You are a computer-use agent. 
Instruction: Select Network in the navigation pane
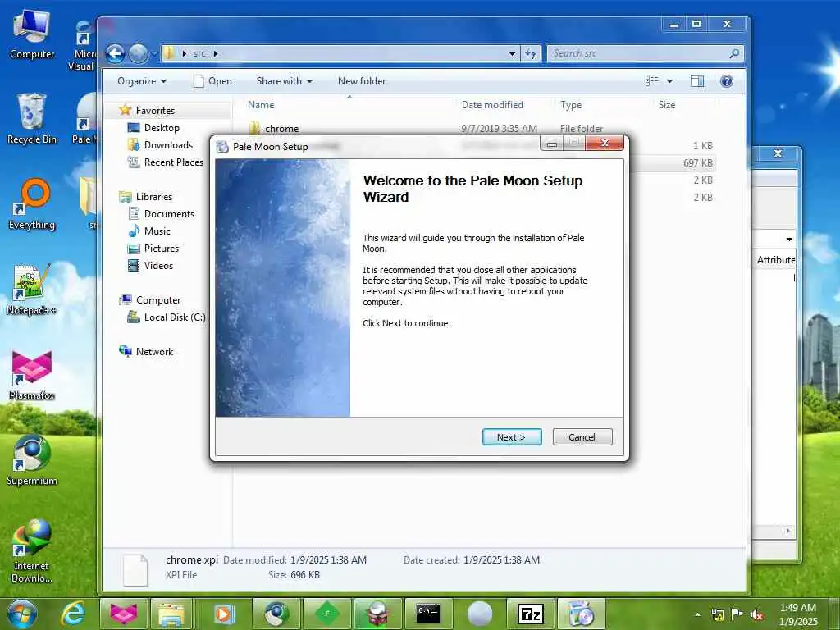click(x=154, y=351)
